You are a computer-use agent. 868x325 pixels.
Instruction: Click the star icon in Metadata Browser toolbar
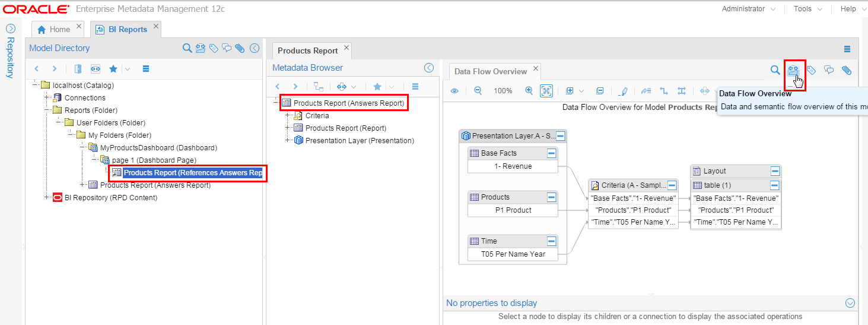tap(377, 87)
